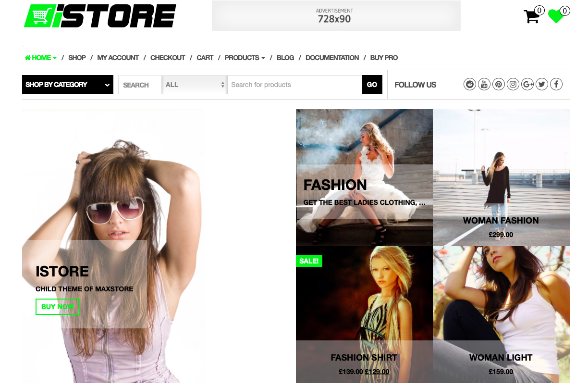The width and height of the screenshot is (588, 388).
Task: Open the Reddit social icon
Action: coord(469,84)
